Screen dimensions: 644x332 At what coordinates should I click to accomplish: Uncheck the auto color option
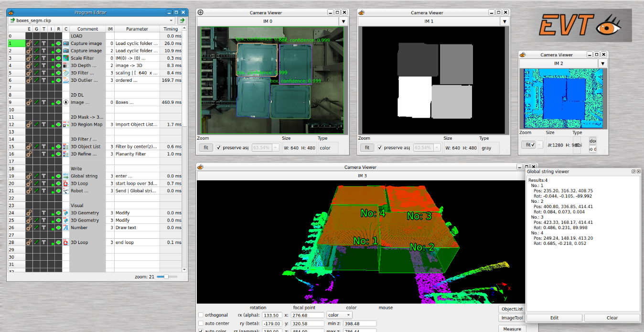tap(200, 330)
